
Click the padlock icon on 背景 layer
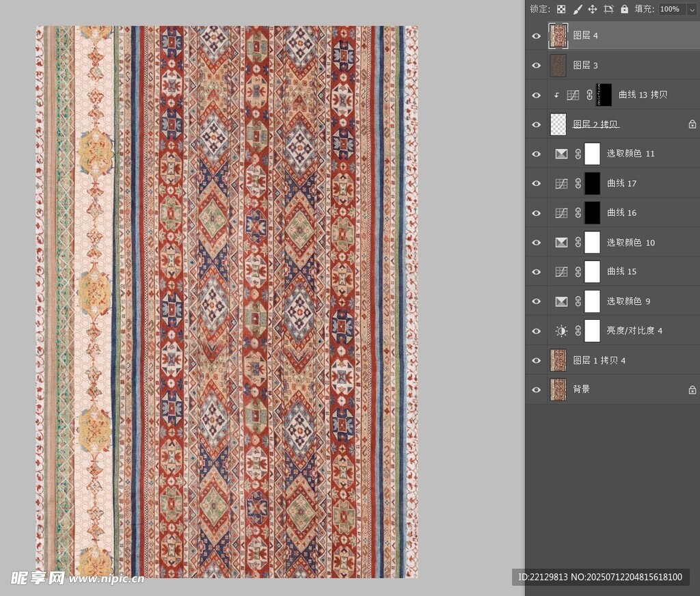[692, 390]
